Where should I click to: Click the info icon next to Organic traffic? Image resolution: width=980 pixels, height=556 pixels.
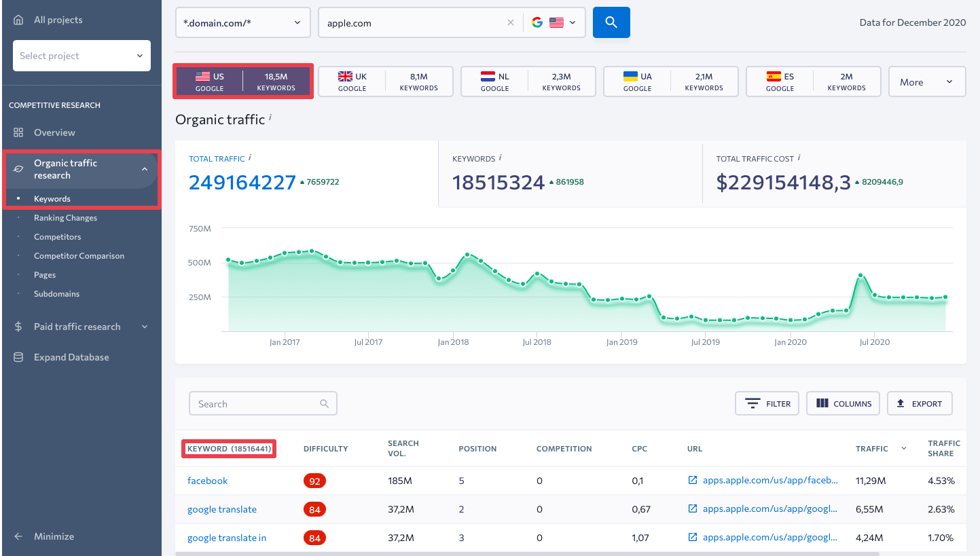tap(270, 117)
